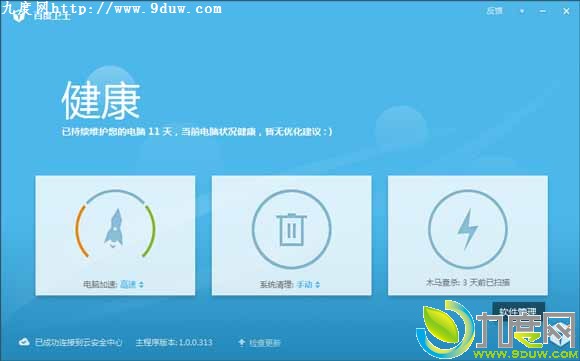Minimize the Baidu Weishi window

coord(543,11)
